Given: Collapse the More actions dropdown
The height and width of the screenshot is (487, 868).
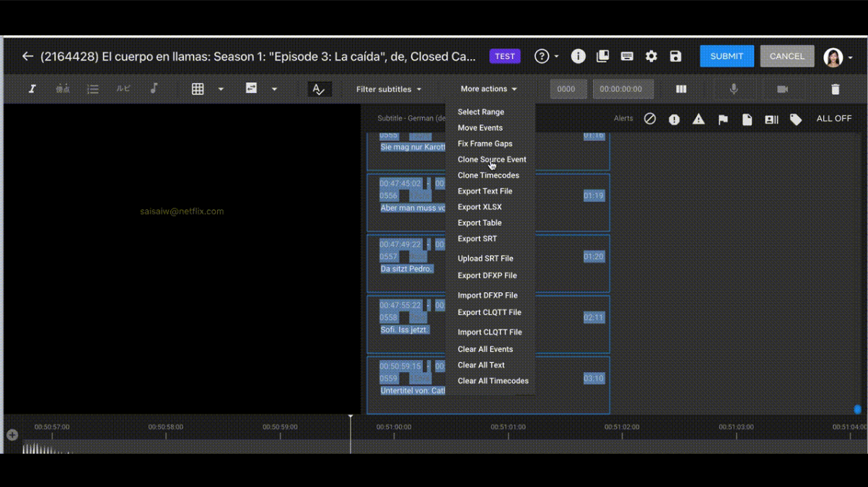Looking at the screenshot, I should click(x=488, y=89).
